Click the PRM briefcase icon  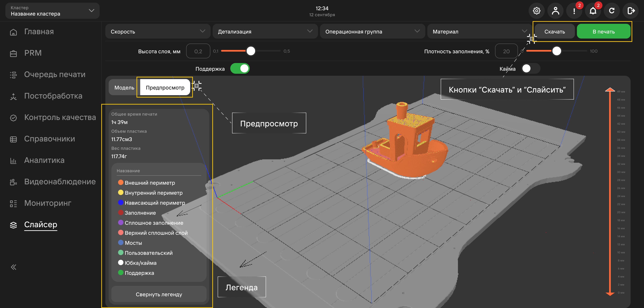[13, 53]
